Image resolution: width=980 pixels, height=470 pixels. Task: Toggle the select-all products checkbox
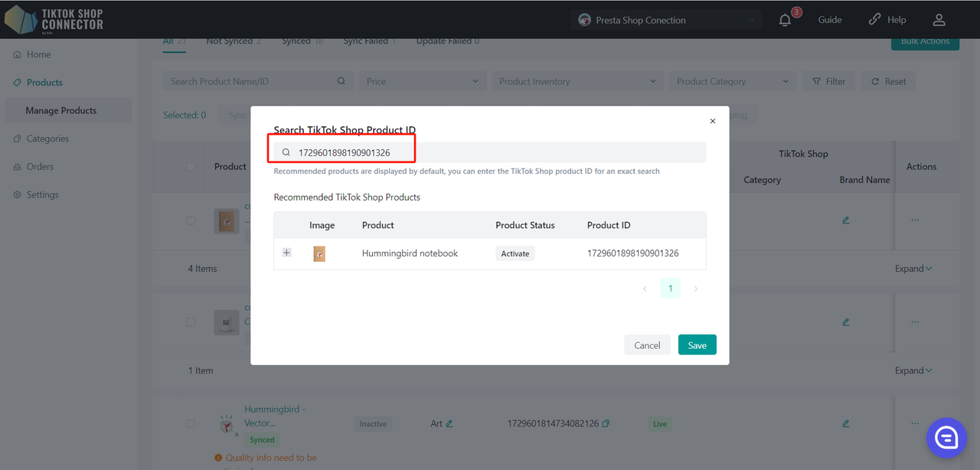[191, 167]
